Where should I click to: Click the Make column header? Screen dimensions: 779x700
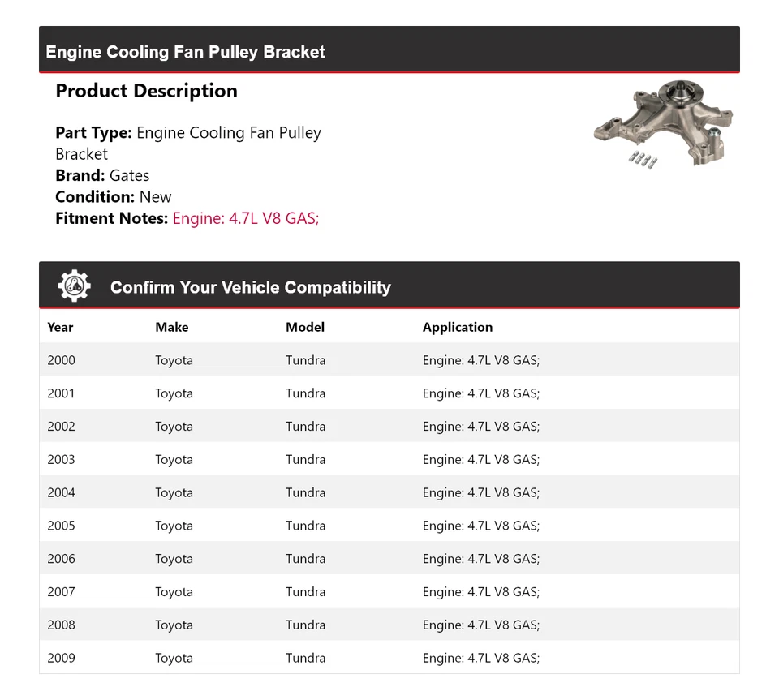pyautogui.click(x=171, y=327)
